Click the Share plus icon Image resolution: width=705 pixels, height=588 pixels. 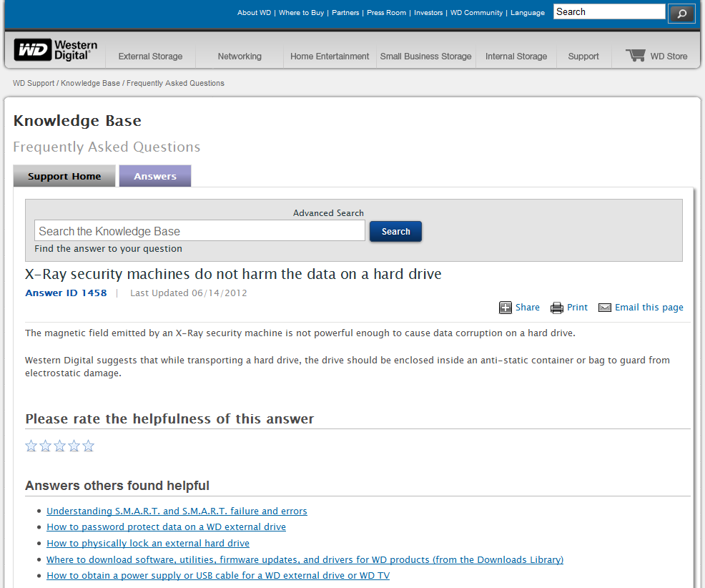tap(506, 308)
